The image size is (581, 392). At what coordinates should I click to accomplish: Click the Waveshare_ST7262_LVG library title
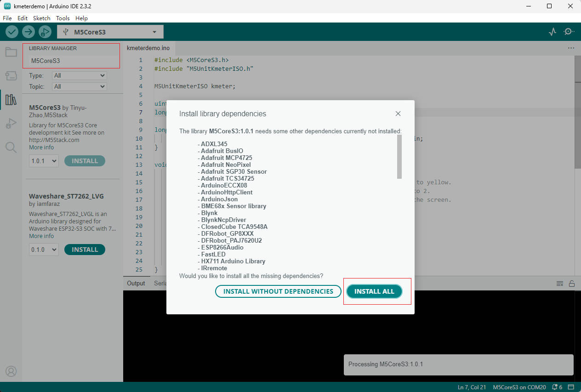tap(66, 196)
